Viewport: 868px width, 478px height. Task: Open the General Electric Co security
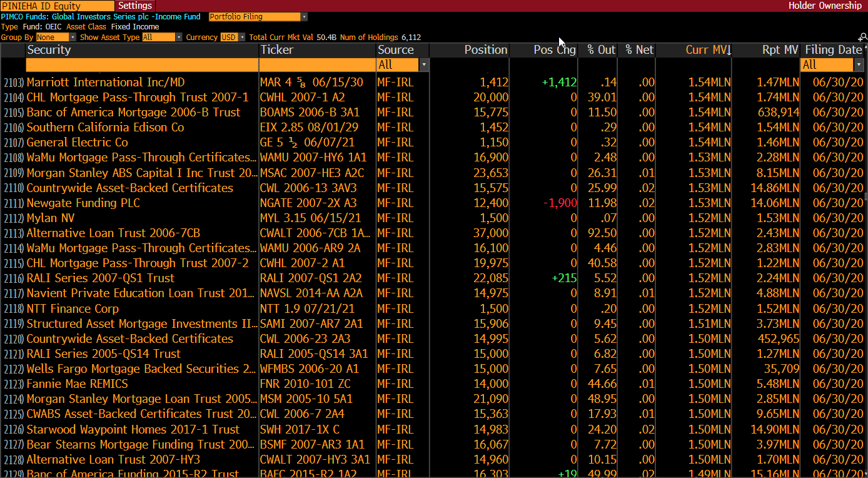click(x=77, y=143)
